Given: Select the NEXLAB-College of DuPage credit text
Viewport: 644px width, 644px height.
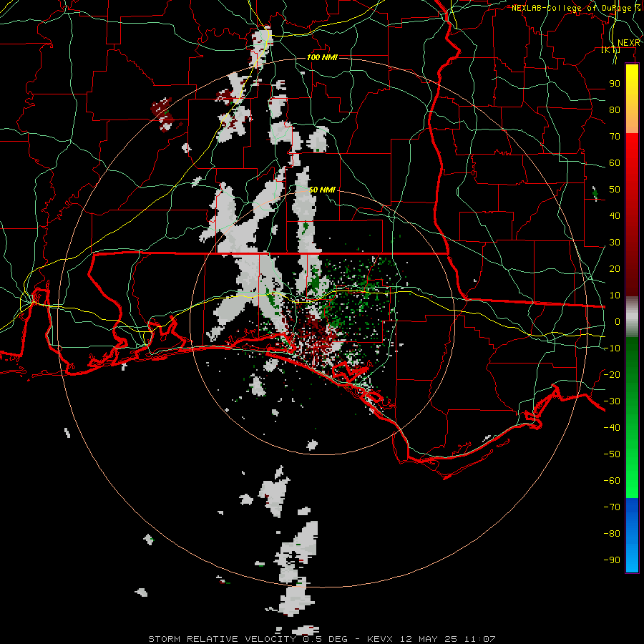Looking at the screenshot, I should coord(575,8).
